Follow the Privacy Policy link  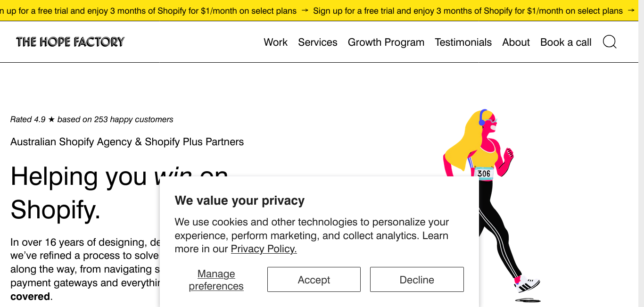click(x=264, y=249)
